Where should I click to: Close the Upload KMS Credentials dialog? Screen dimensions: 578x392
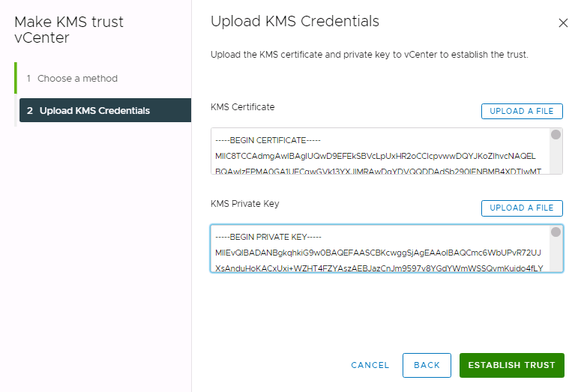point(563,23)
